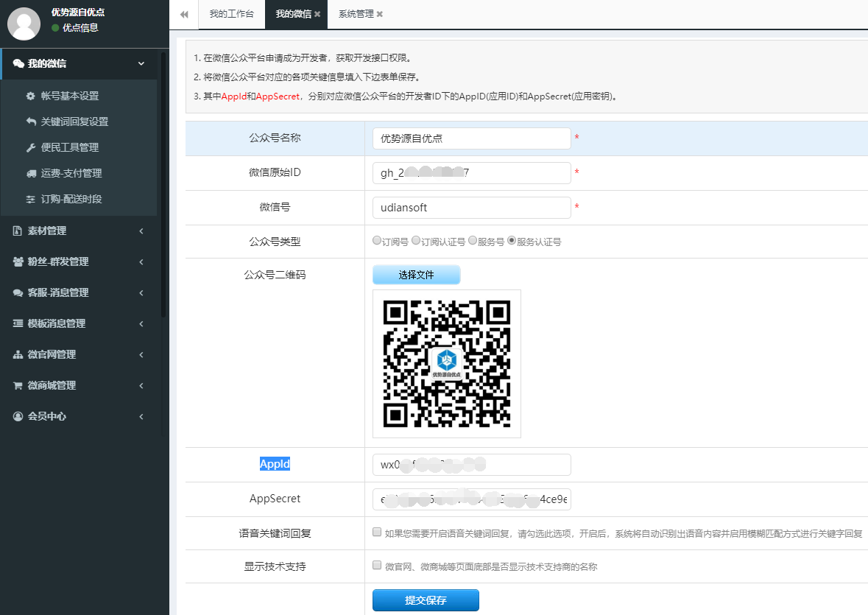Switch to the 系统管理 tab
The image size is (868, 615).
360,15
